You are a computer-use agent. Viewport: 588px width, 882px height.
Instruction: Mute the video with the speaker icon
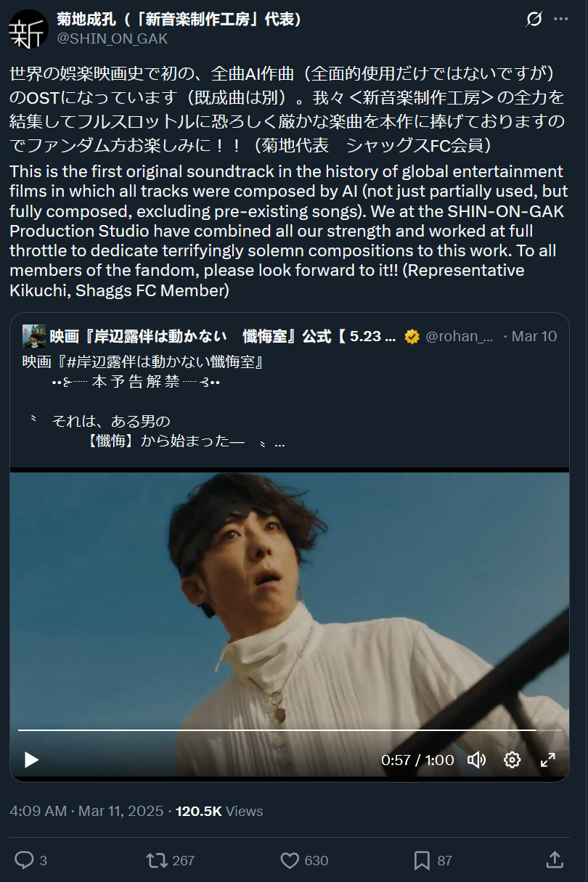476,759
